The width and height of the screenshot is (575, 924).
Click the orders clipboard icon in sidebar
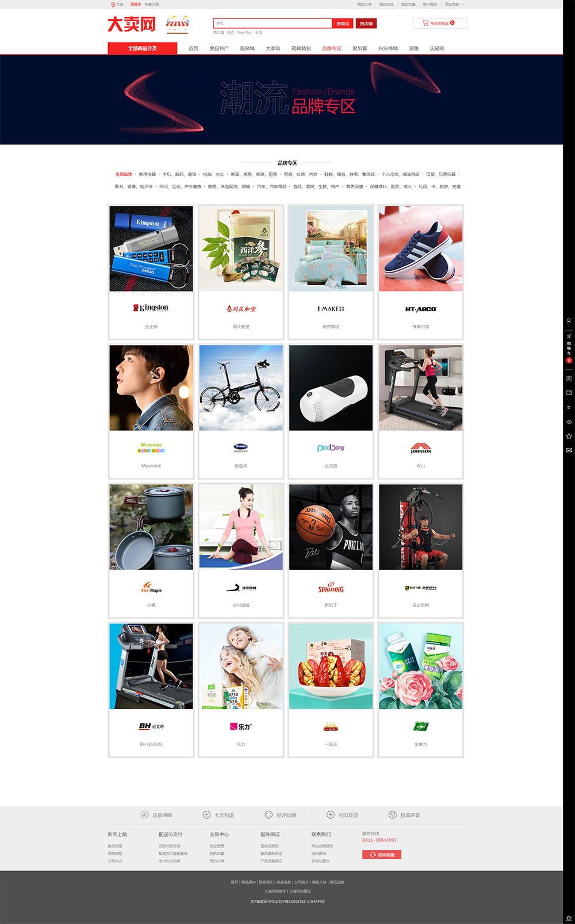click(x=569, y=378)
